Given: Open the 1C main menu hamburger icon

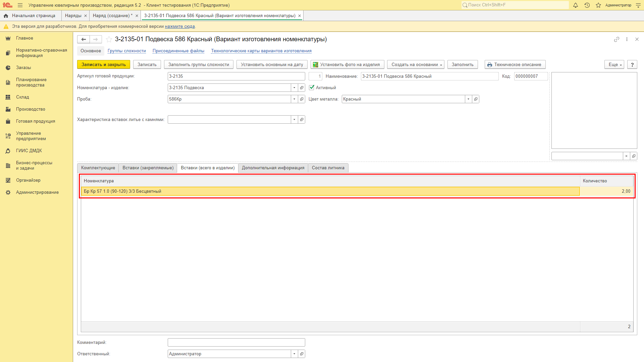Looking at the screenshot, I should pos(20,5).
